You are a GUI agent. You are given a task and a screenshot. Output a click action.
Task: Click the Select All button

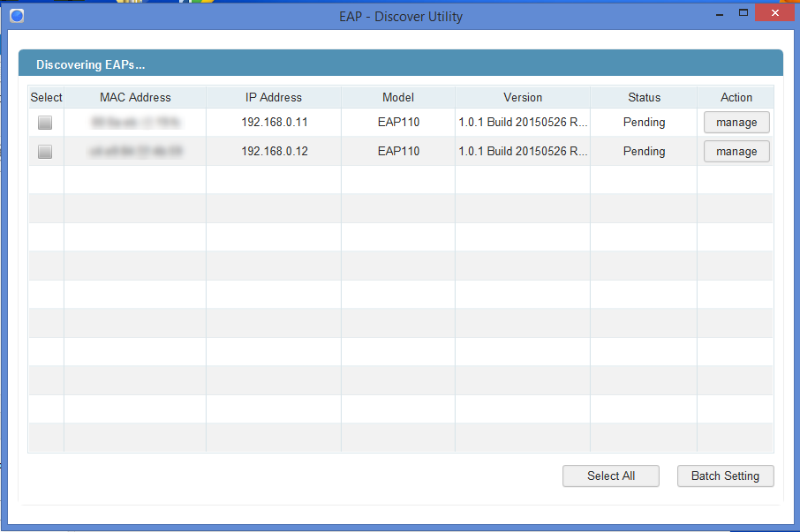610,476
